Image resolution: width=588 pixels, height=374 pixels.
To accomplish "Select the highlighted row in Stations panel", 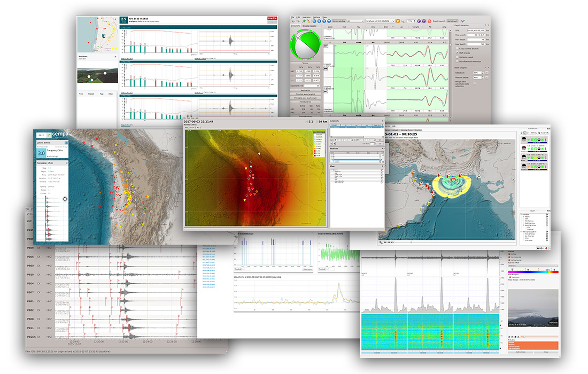I will 357,159.
